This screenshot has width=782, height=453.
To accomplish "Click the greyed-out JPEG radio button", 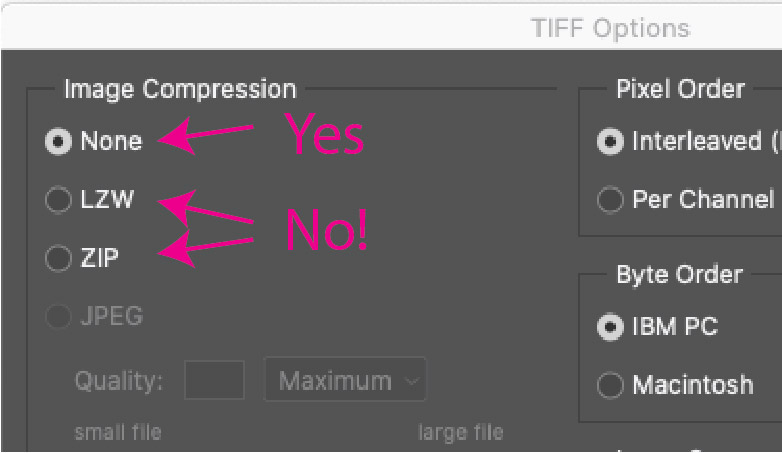I will 59,317.
